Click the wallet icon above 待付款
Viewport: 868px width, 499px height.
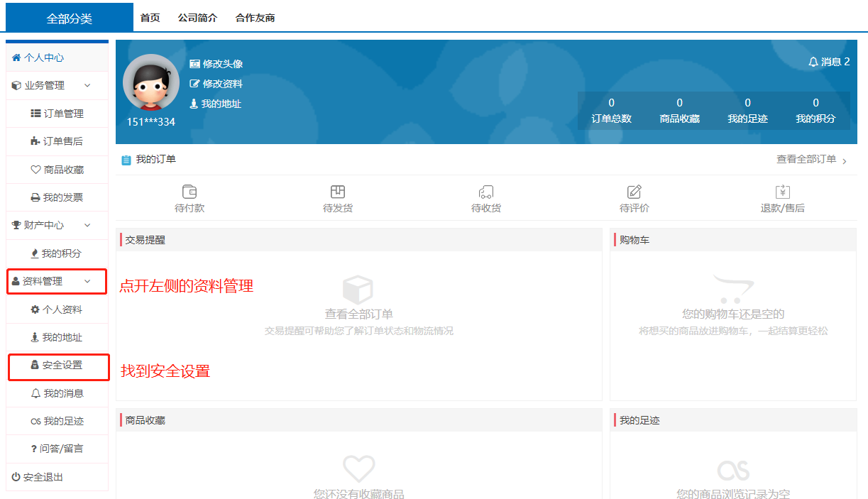click(x=189, y=192)
